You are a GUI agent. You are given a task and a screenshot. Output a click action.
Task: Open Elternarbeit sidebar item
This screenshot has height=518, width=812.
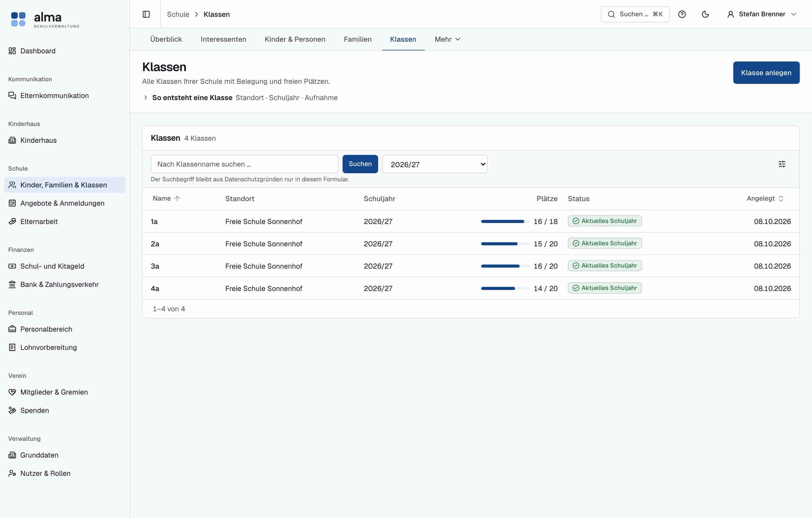pyautogui.click(x=65, y=221)
